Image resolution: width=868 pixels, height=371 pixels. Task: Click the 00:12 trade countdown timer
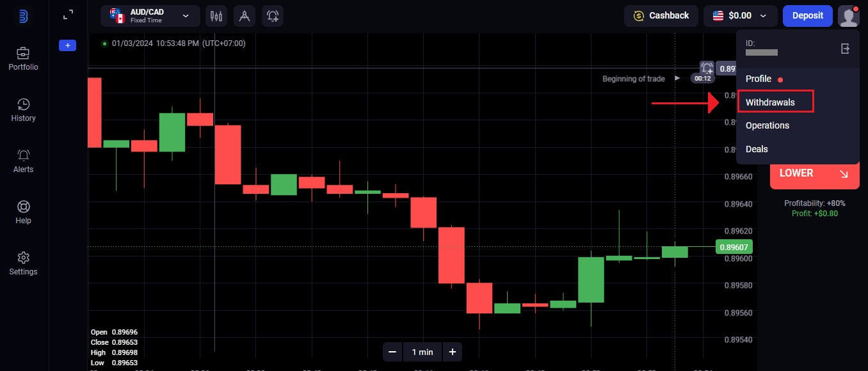coord(703,79)
